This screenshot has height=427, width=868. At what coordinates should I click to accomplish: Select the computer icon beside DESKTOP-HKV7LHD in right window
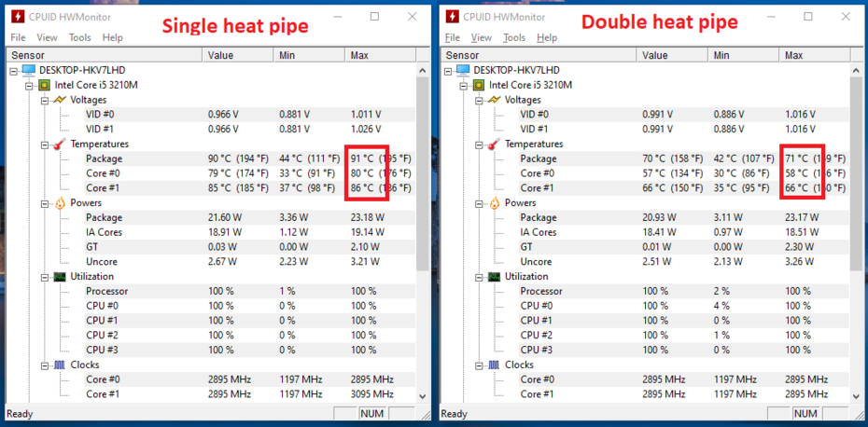click(x=463, y=70)
